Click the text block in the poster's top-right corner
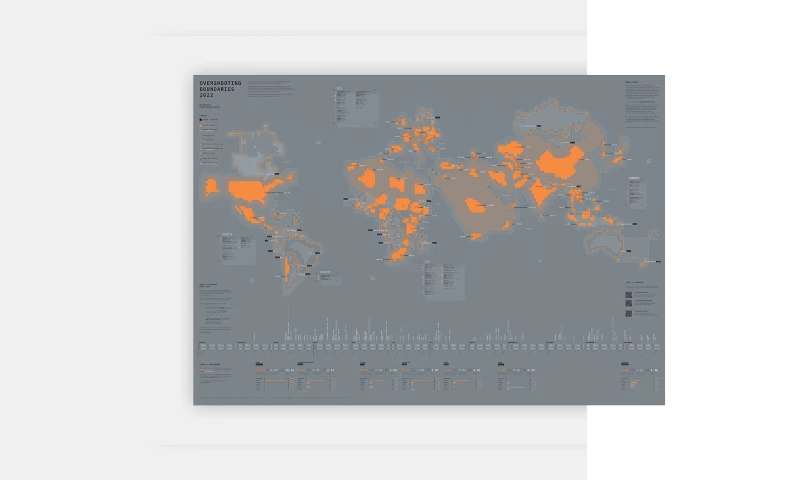 pos(642,102)
